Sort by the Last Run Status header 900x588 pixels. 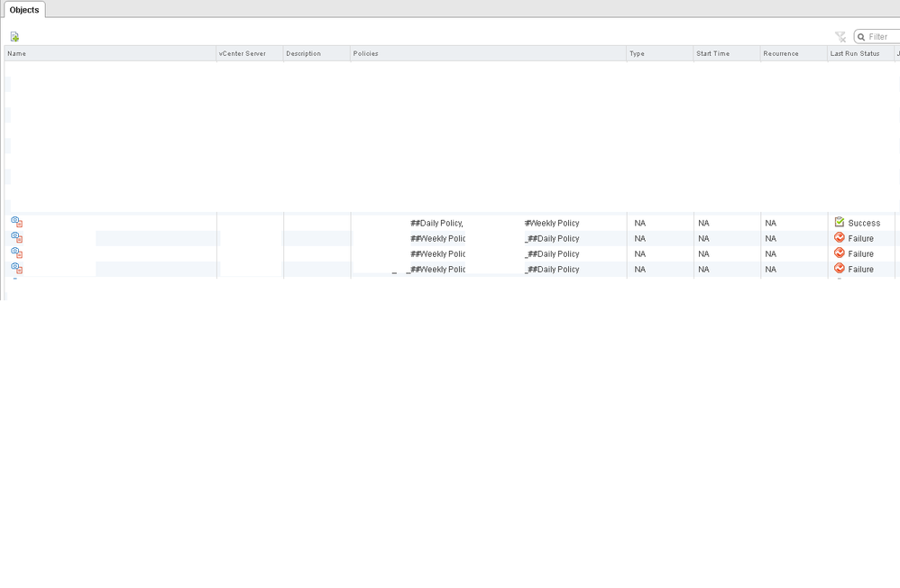(x=855, y=54)
